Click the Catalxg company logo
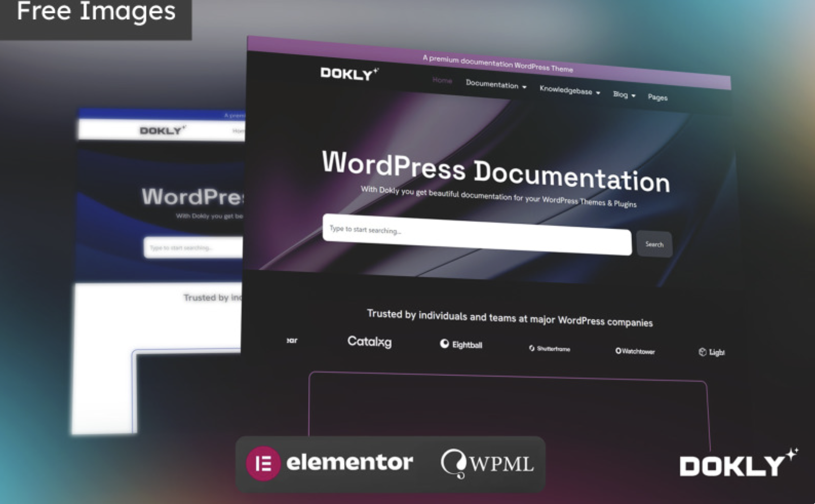 tap(369, 341)
